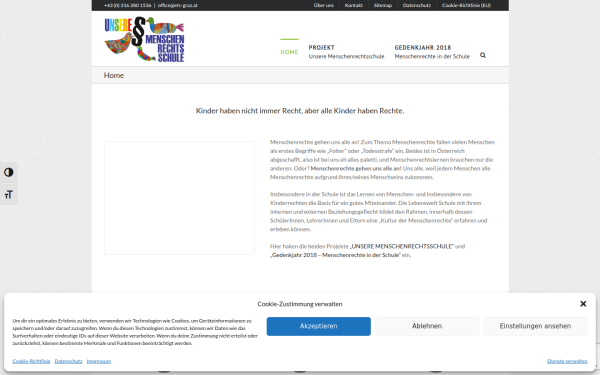This screenshot has height=375, width=600.
Task: Click the phone number in header
Action: point(127,5)
